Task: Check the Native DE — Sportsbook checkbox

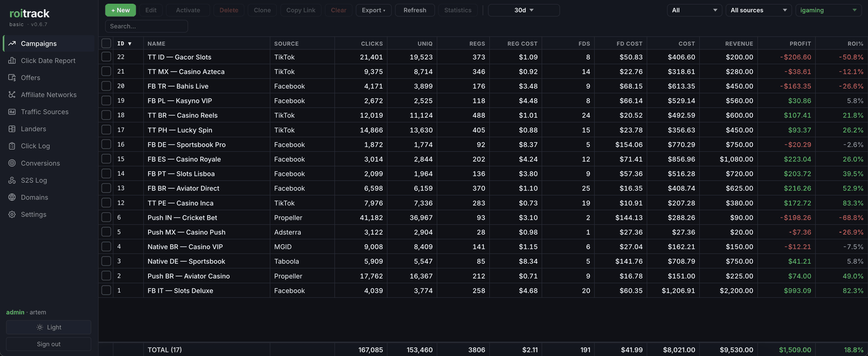Action: 106,261
